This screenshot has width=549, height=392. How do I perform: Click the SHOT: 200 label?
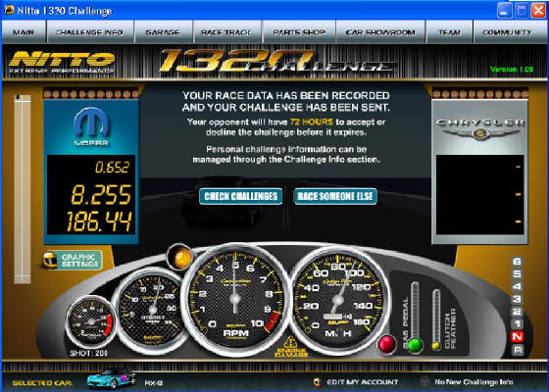click(89, 353)
